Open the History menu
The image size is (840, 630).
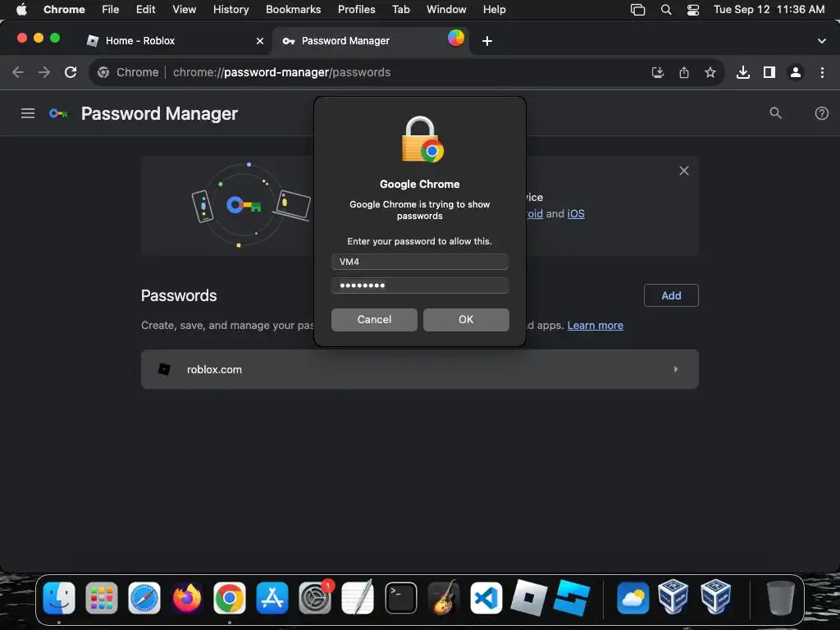[231, 9]
